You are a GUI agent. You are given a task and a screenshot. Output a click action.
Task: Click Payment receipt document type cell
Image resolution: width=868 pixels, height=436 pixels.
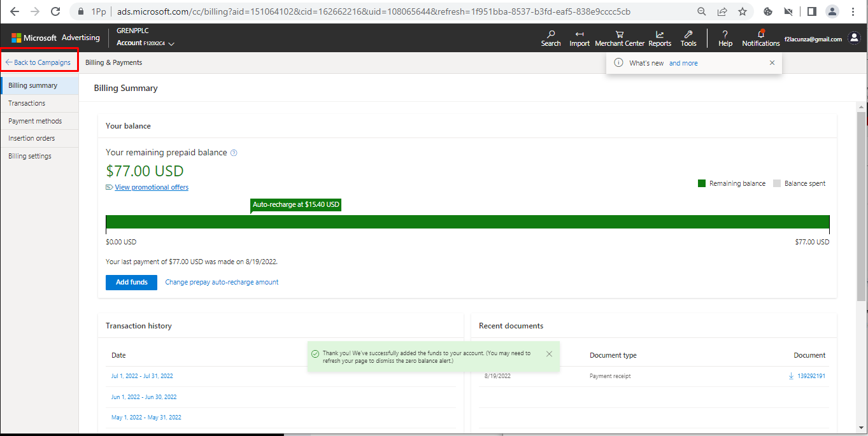[x=610, y=376]
